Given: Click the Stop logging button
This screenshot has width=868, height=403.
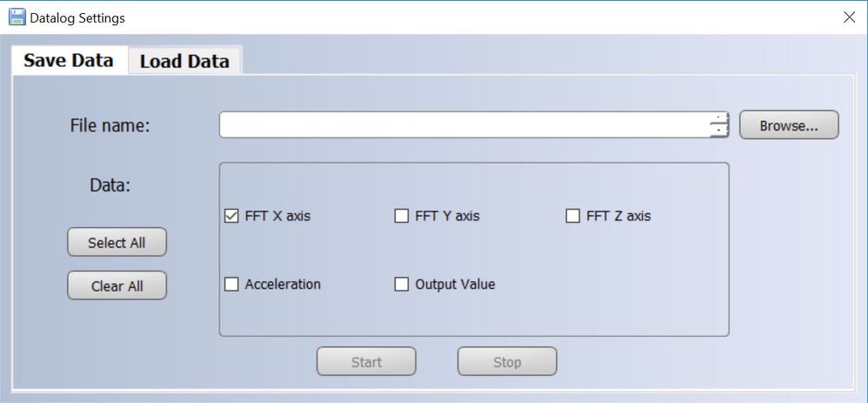Looking at the screenshot, I should [507, 361].
